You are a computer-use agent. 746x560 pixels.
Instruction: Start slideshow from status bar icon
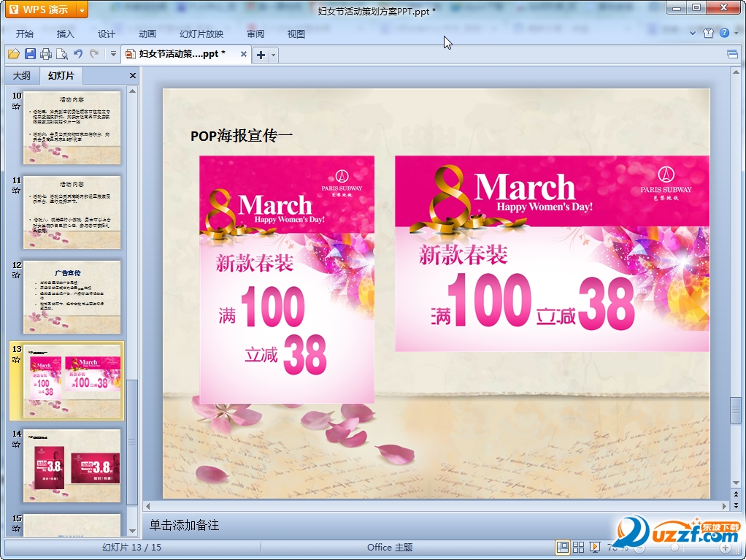point(595,548)
